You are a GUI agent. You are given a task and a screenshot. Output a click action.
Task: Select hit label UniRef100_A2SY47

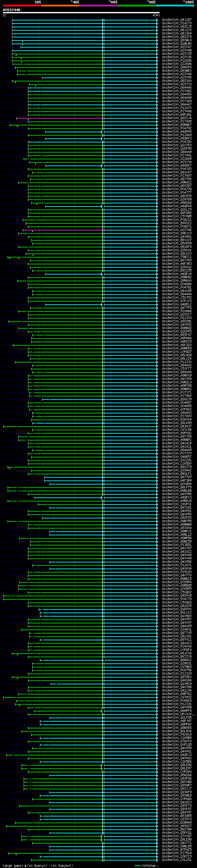click(177, 47)
